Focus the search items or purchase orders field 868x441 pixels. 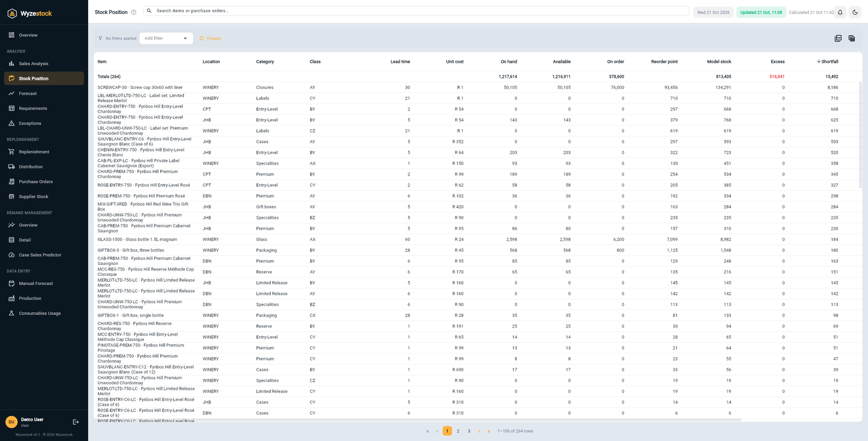click(416, 11)
